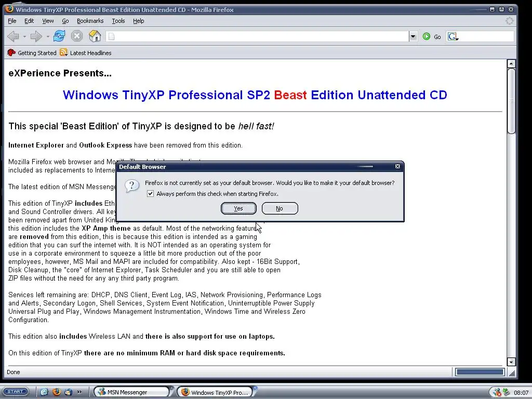Open the Go menu
This screenshot has width=532, height=399.
coord(65,21)
